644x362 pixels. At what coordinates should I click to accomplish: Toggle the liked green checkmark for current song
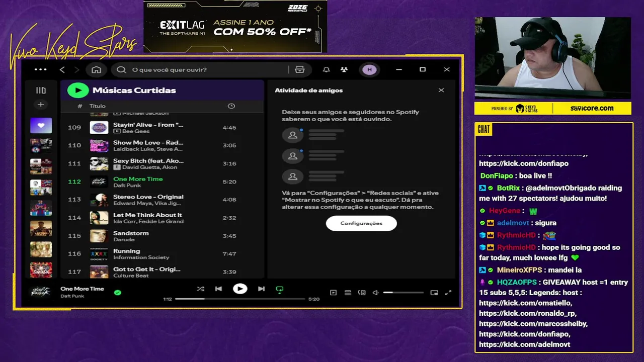117,292
